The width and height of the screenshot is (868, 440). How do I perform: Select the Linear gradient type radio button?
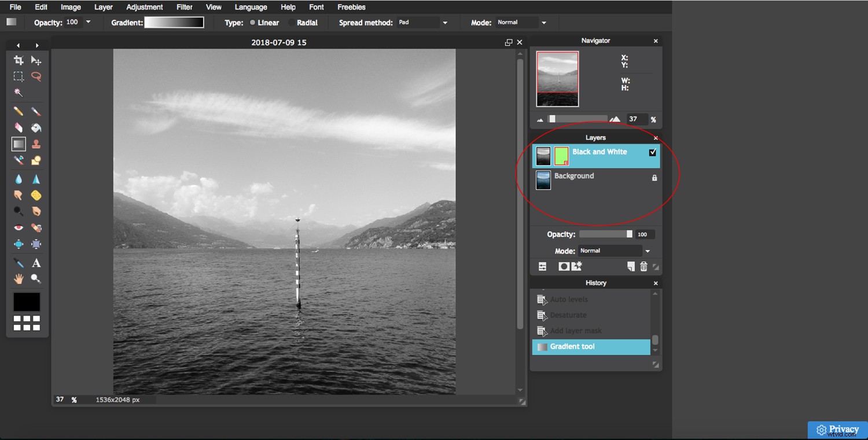click(x=253, y=23)
